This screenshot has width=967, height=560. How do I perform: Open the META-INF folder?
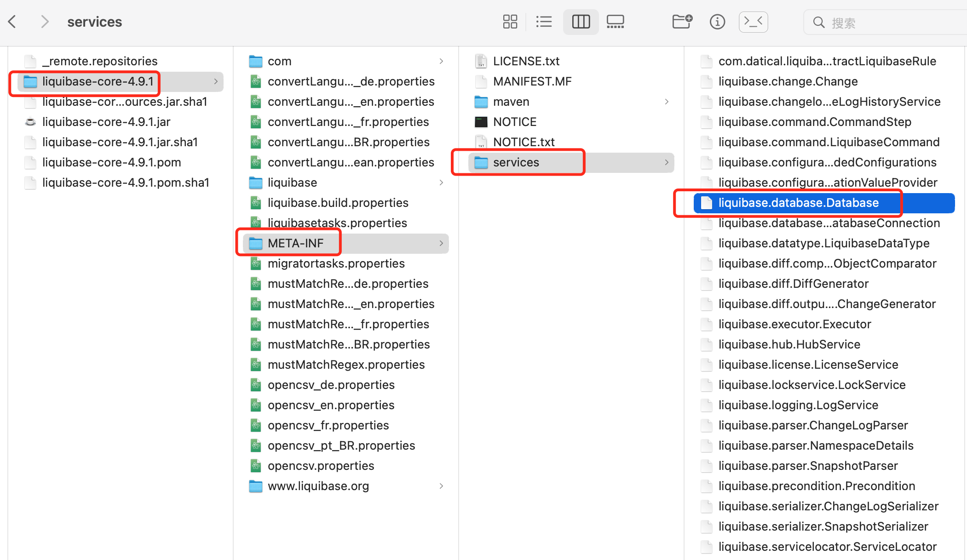(295, 243)
